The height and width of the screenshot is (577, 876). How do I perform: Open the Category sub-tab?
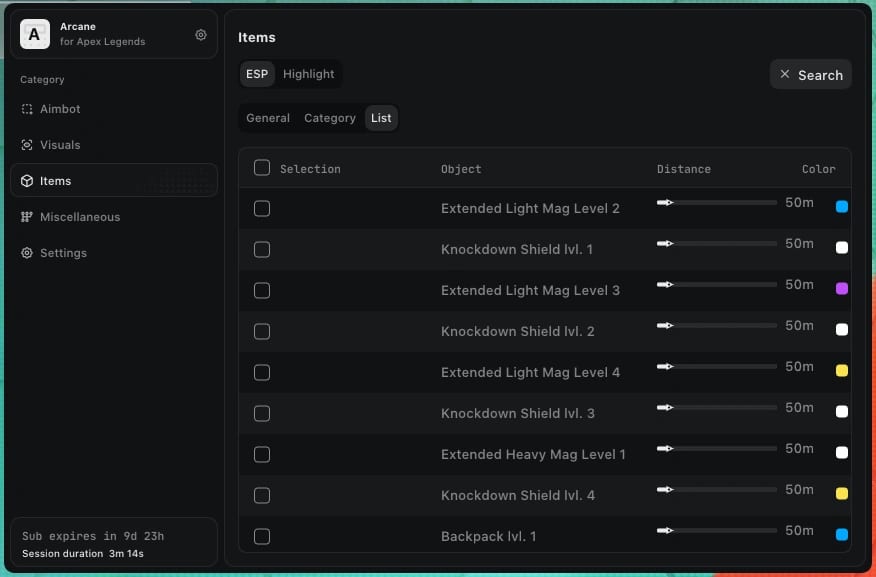click(x=330, y=118)
